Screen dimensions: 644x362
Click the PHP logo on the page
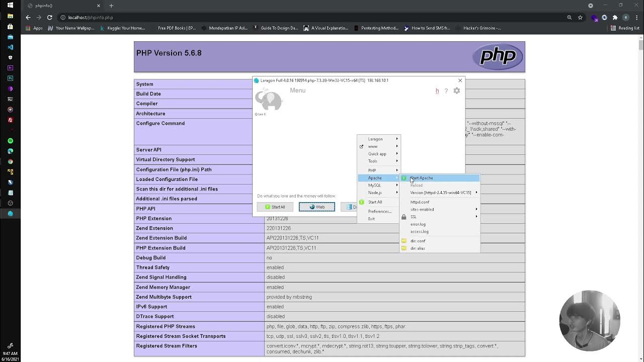point(497,56)
